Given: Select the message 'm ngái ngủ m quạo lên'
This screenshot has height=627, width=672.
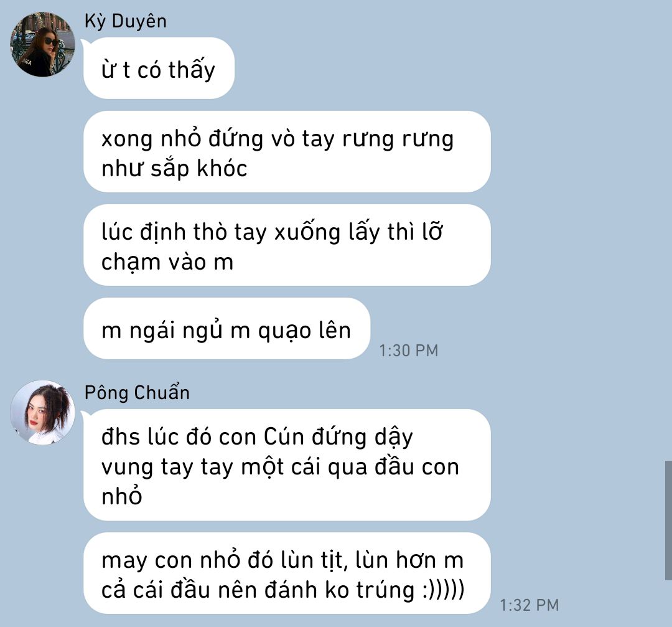Looking at the screenshot, I should (226, 329).
